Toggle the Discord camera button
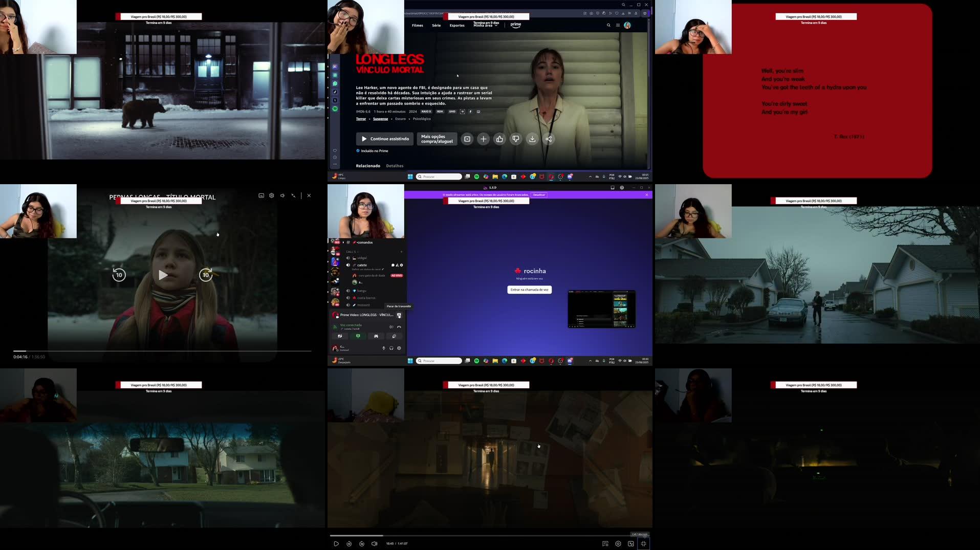This screenshot has width=980, height=550. tap(340, 336)
